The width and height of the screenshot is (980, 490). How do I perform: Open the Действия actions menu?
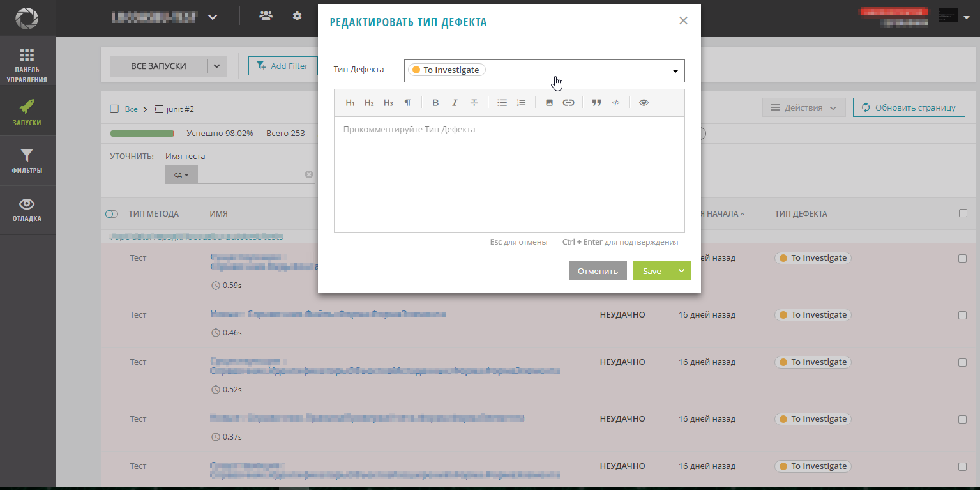coord(804,107)
